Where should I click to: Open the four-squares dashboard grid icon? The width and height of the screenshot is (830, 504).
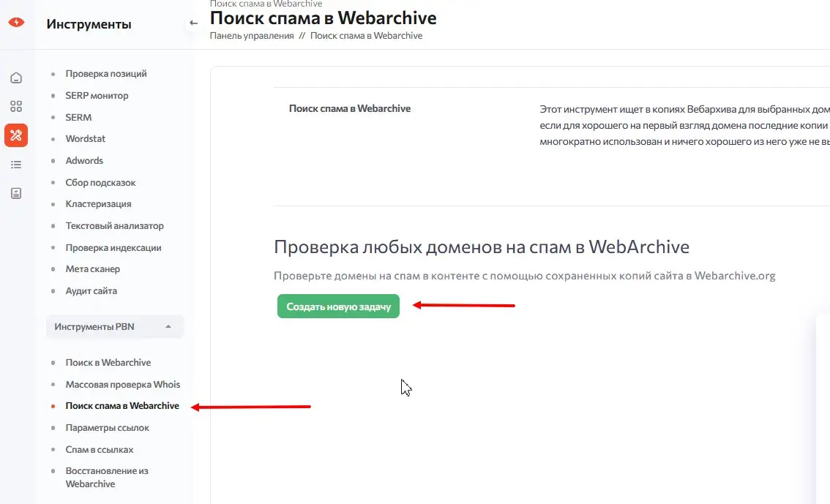(16, 106)
